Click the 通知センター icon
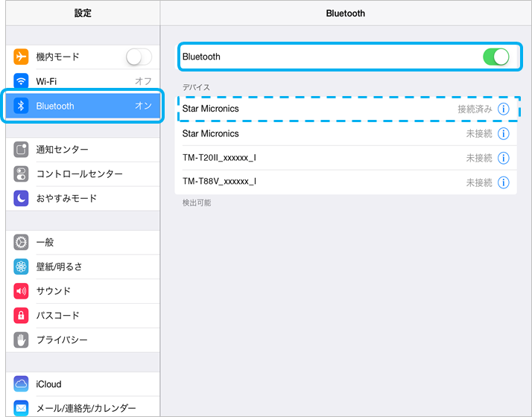 click(21, 150)
